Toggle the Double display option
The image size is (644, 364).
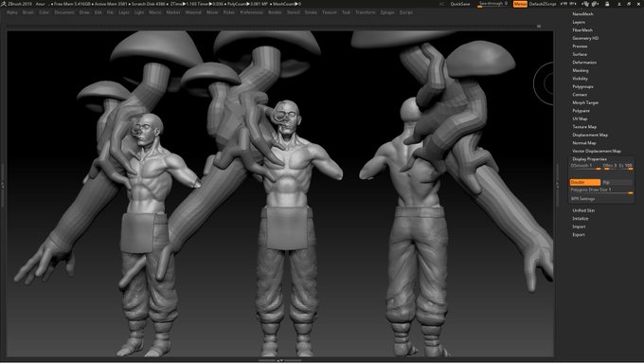click(585, 182)
